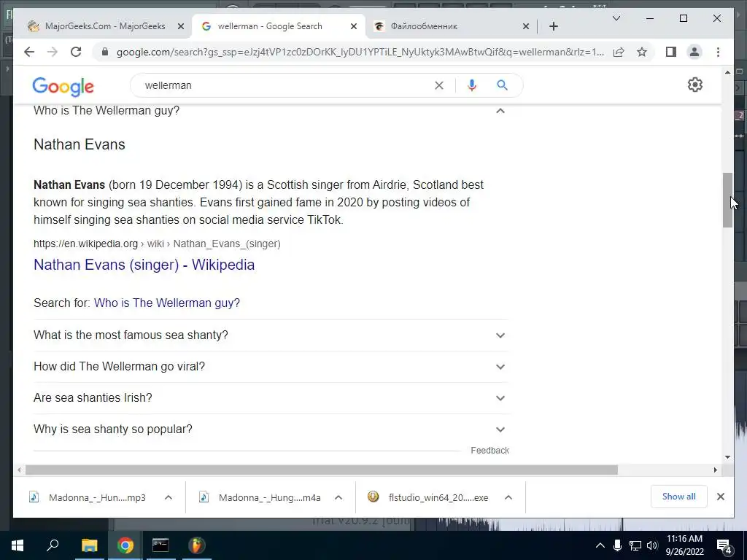Click the horizontal scrollbar right arrow
Viewport: 747px width, 560px height.
[x=716, y=470]
